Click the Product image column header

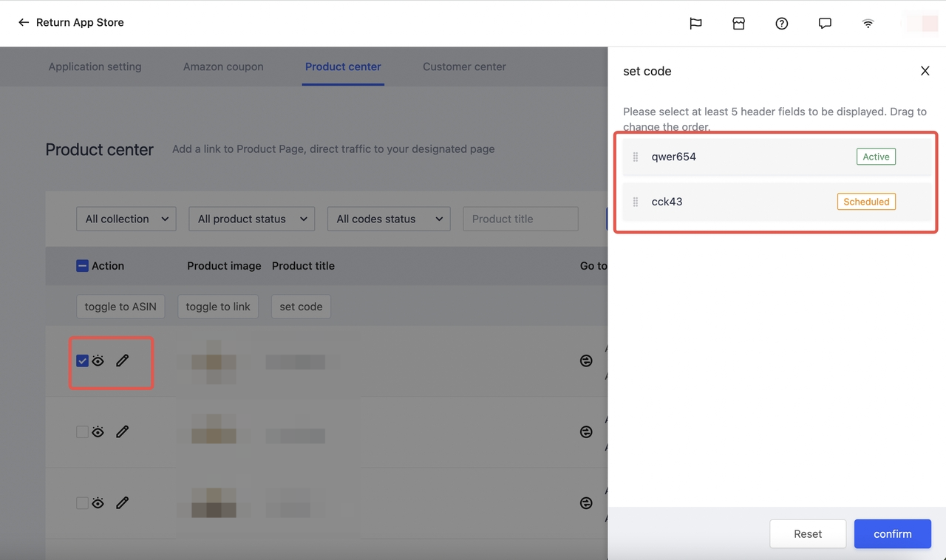[224, 266]
